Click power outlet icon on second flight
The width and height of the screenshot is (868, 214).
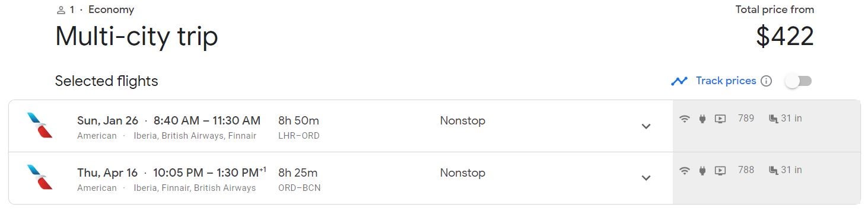(702, 171)
